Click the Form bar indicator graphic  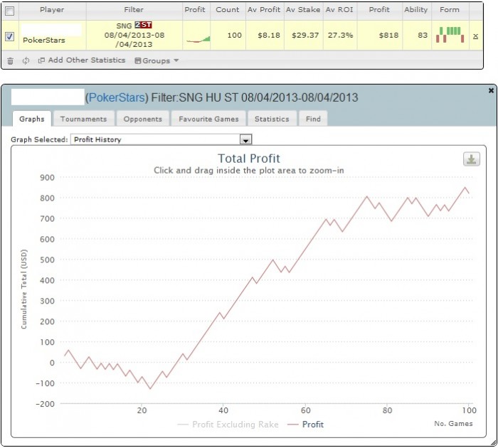(450, 35)
